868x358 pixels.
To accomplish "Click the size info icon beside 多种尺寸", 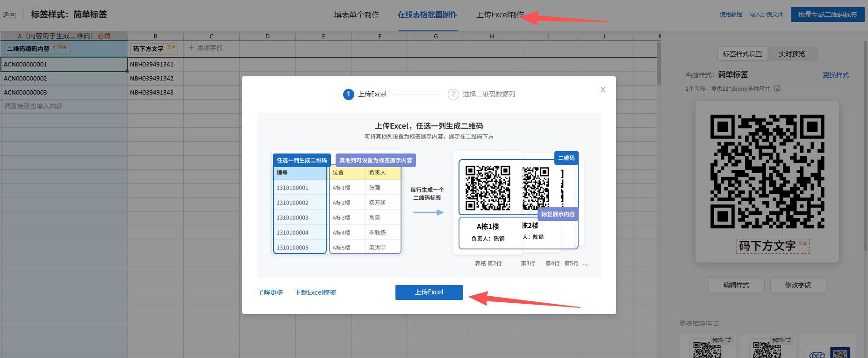I will (777, 88).
